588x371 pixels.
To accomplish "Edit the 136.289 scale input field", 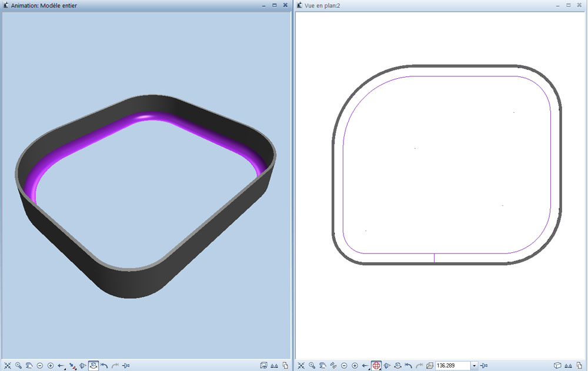I will click(x=453, y=365).
